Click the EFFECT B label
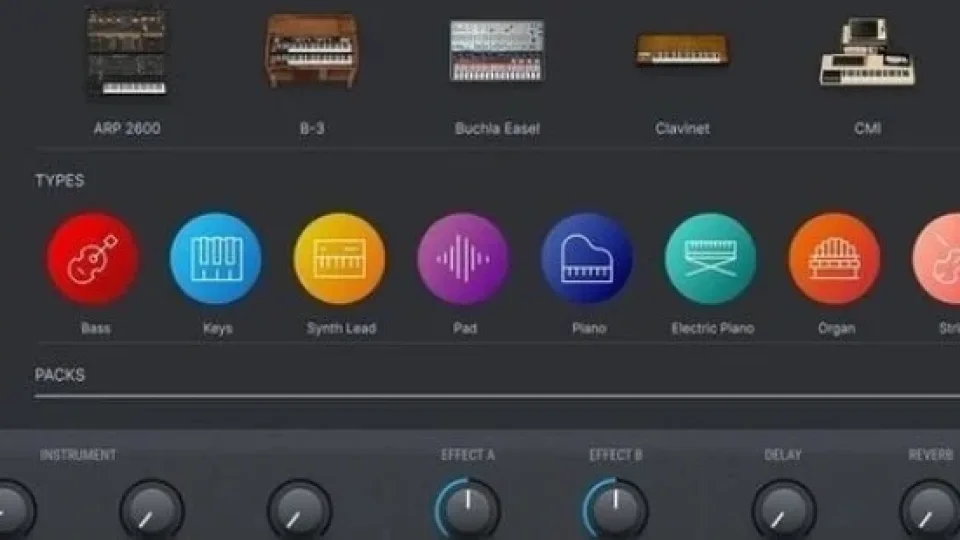This screenshot has width=960, height=540. point(615,455)
